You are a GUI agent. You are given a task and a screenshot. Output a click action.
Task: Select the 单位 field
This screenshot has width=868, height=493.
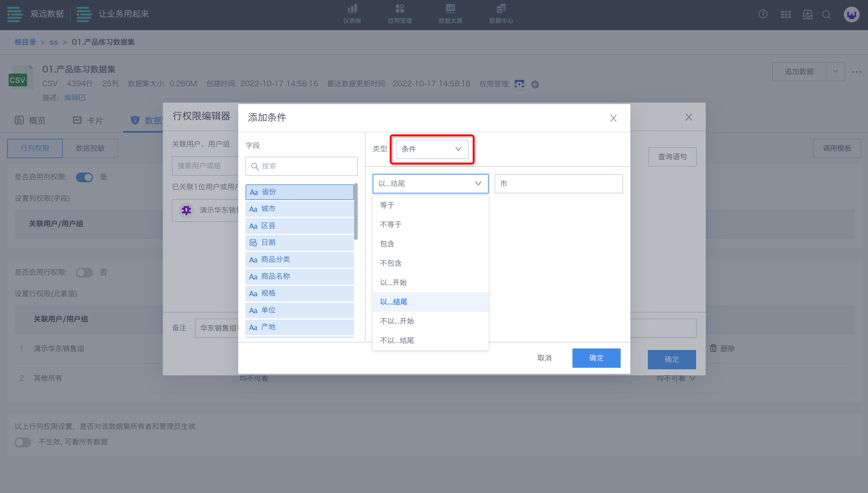299,310
